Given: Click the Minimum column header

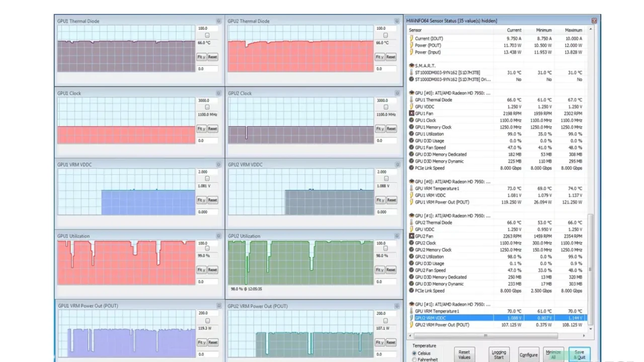Looking at the screenshot, I should click(x=539, y=30).
